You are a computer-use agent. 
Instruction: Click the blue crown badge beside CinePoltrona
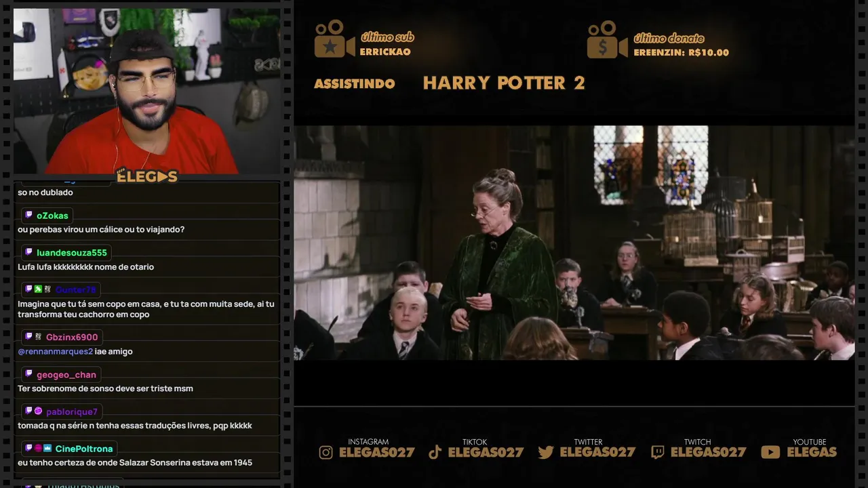click(x=47, y=448)
